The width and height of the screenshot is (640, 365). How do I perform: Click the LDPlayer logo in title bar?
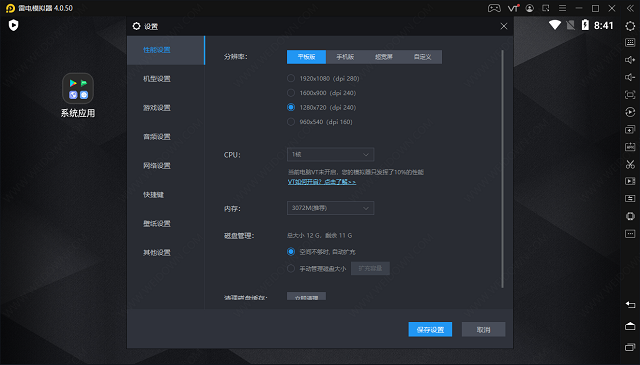[10, 8]
